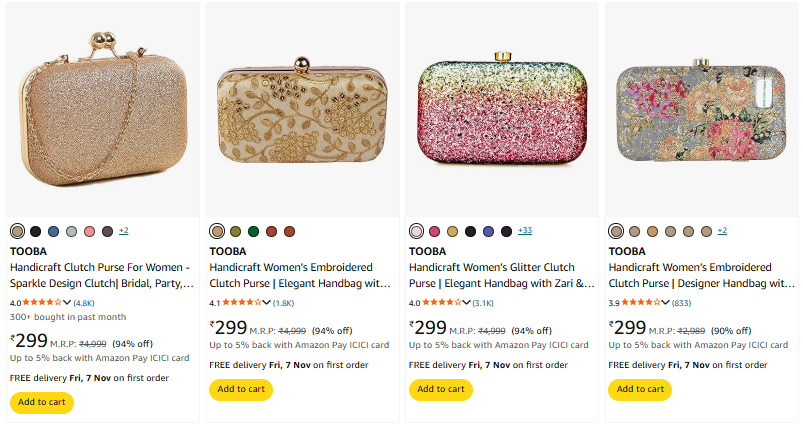Select magenta pink swatch for glitter clutch

[x=434, y=231]
